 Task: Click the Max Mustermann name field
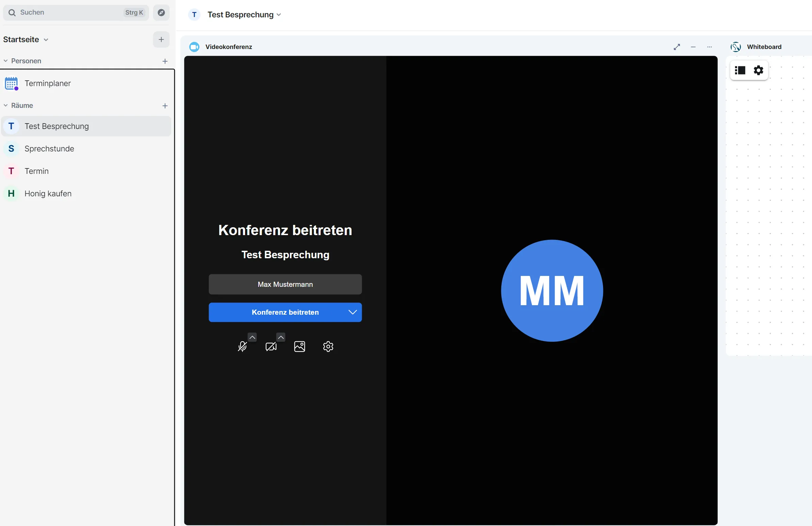click(x=285, y=284)
